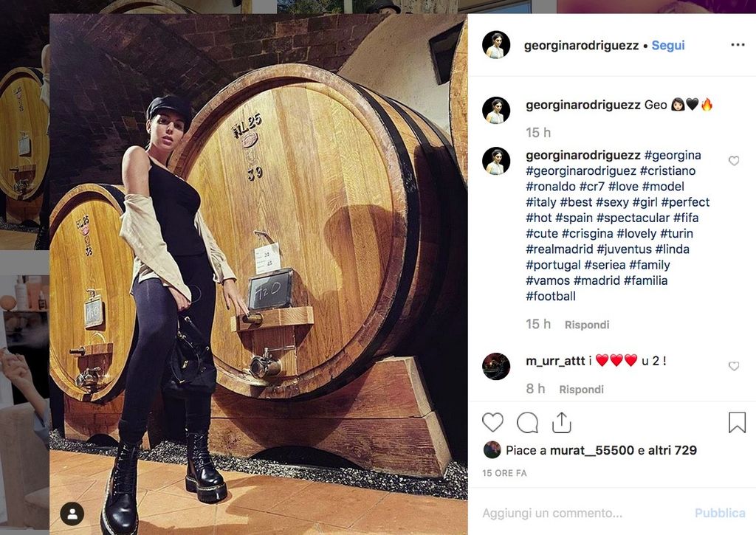Like the hashtags comment with small heart
The width and height of the screenshot is (756, 535).
734,161
